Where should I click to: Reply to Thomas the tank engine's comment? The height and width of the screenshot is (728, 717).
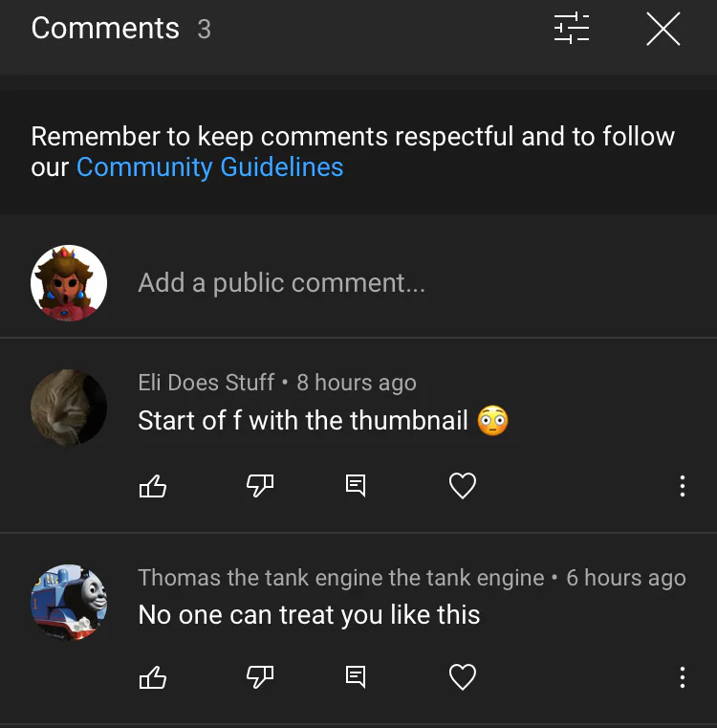[x=355, y=678]
